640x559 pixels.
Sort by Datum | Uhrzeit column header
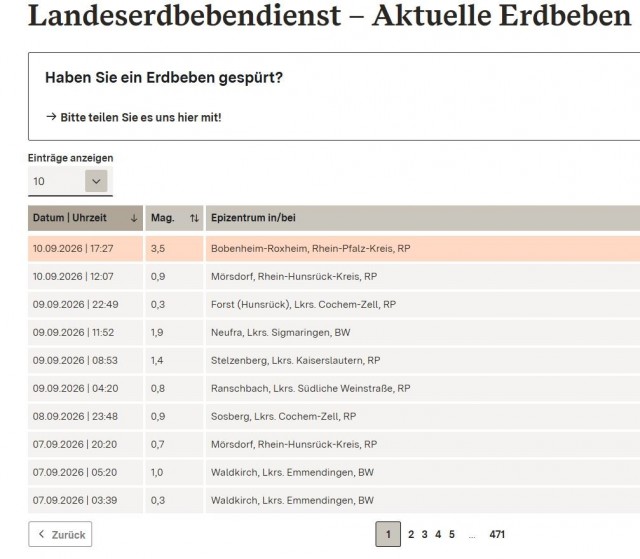[x=85, y=218]
